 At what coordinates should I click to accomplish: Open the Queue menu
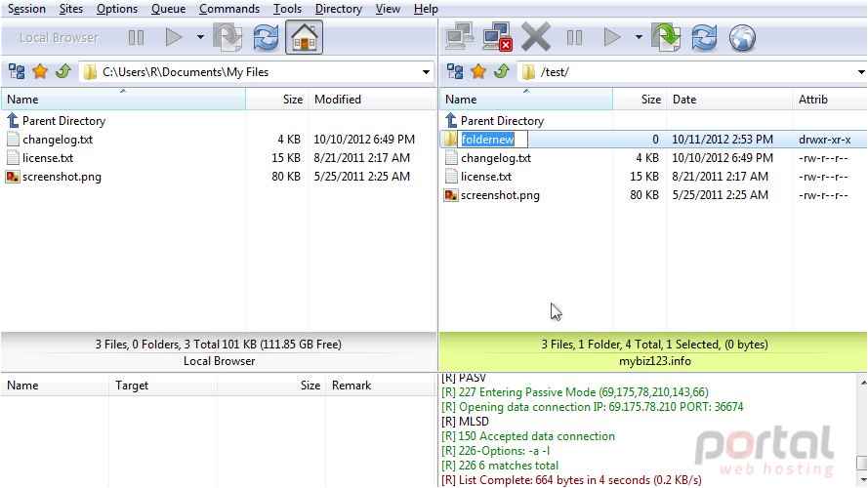click(168, 9)
